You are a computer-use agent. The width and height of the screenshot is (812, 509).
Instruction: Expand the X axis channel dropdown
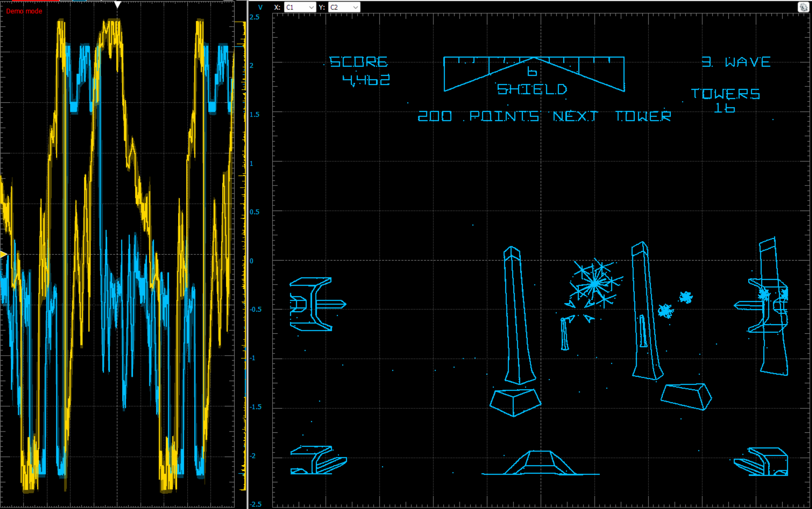coord(311,7)
